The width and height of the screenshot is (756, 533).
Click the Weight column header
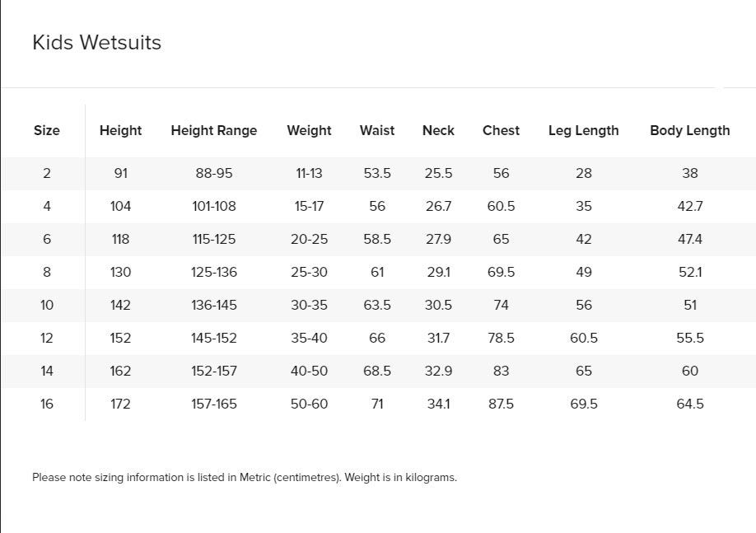click(x=309, y=130)
